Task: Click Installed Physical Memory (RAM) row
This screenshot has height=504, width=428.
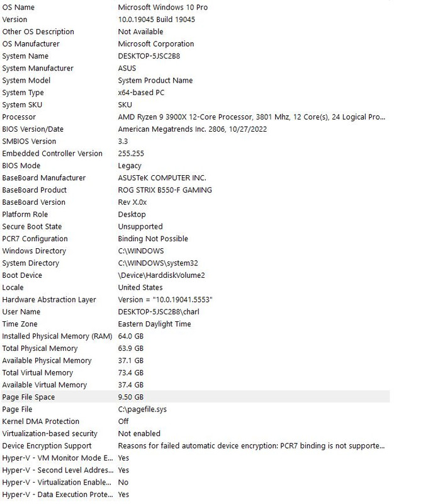Action: tap(195, 336)
